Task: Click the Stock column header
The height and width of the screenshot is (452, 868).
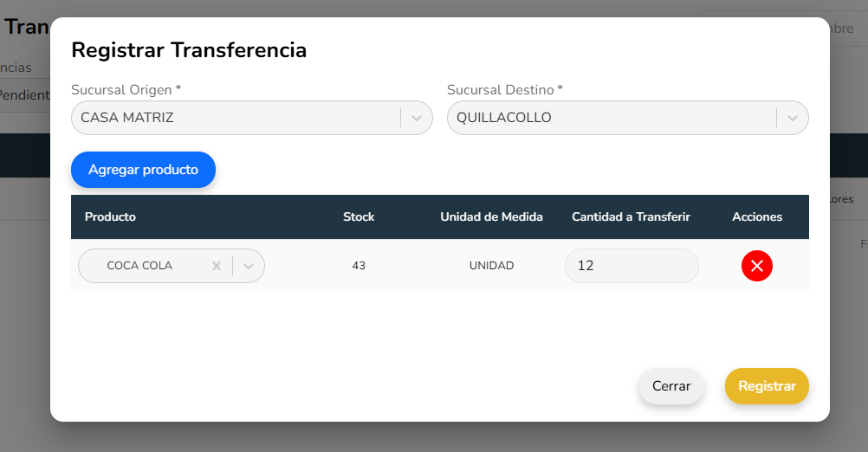Action: coord(359,217)
